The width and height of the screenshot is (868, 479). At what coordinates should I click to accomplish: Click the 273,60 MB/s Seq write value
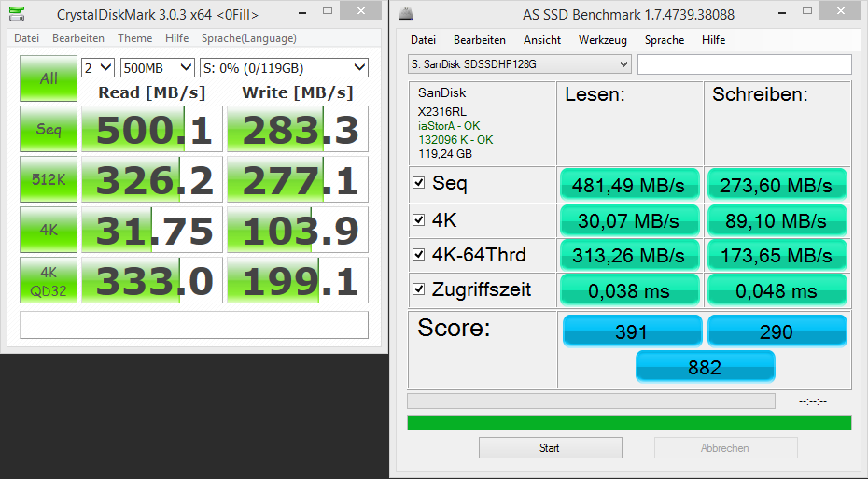click(x=777, y=184)
